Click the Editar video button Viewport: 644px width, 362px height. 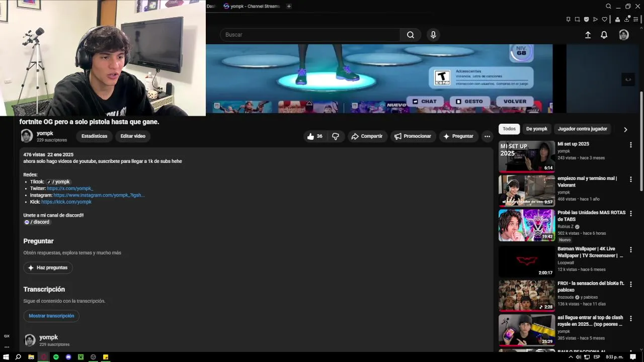coord(133,136)
